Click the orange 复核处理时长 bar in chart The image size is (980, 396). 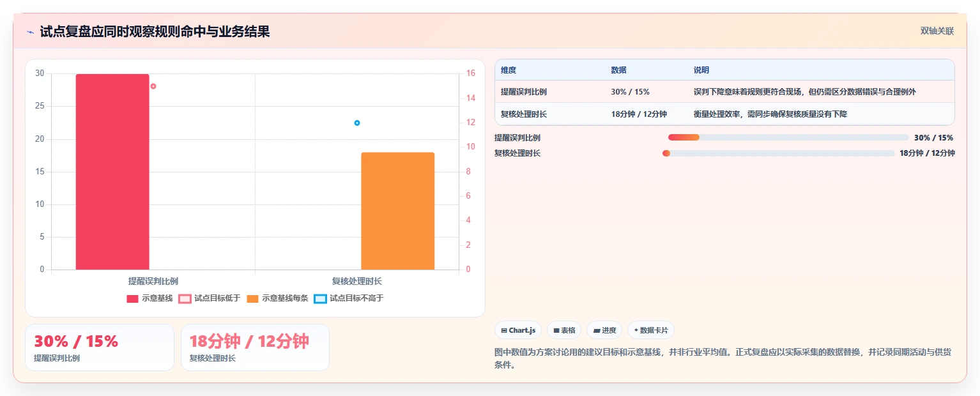(398, 211)
